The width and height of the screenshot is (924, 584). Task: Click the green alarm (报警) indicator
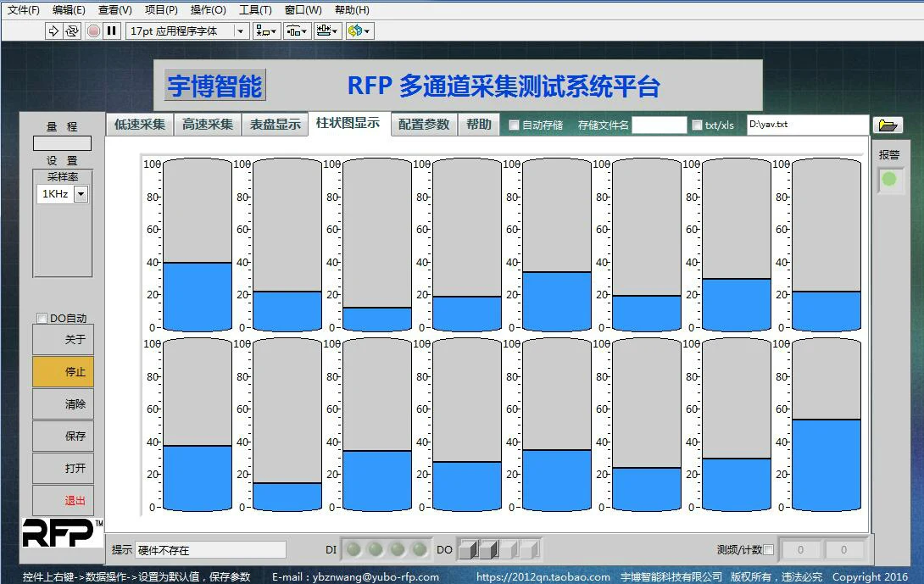point(889,179)
